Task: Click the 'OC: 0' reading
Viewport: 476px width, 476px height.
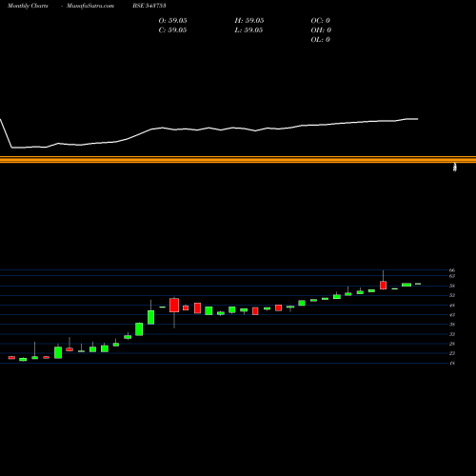Action: tap(321, 20)
